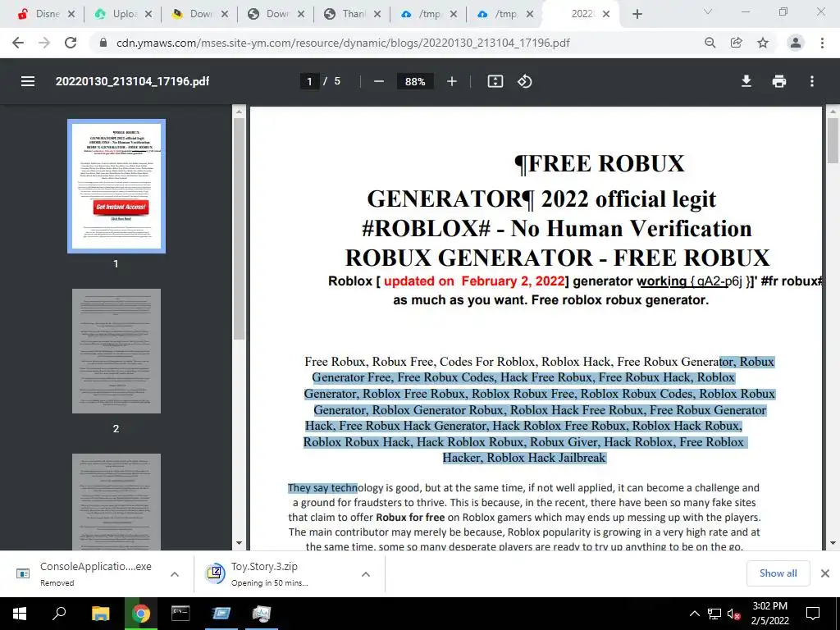Close the Disne tab
The height and width of the screenshot is (630, 840).
click(x=71, y=15)
